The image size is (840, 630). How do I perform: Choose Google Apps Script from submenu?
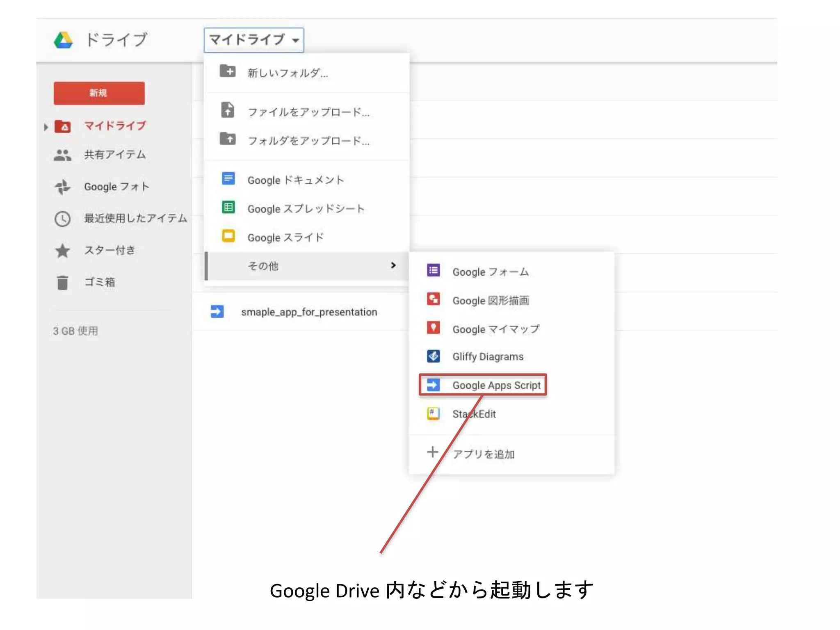pyautogui.click(x=496, y=386)
